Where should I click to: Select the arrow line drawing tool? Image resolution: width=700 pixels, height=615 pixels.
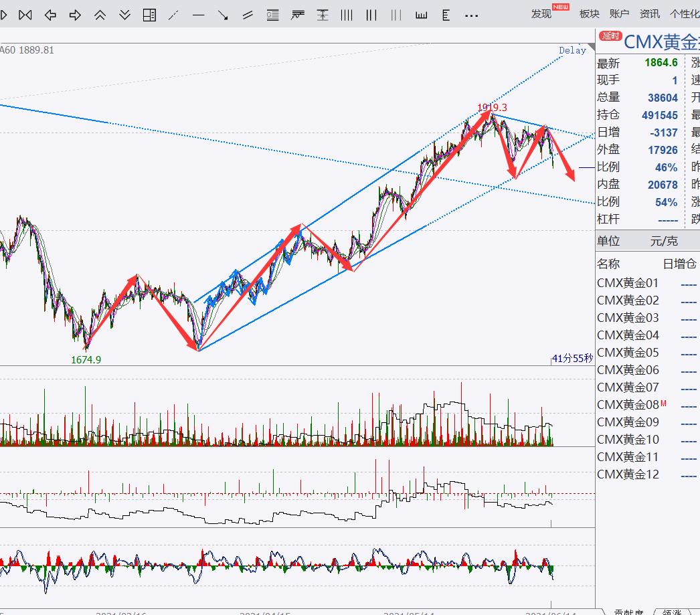click(223, 15)
